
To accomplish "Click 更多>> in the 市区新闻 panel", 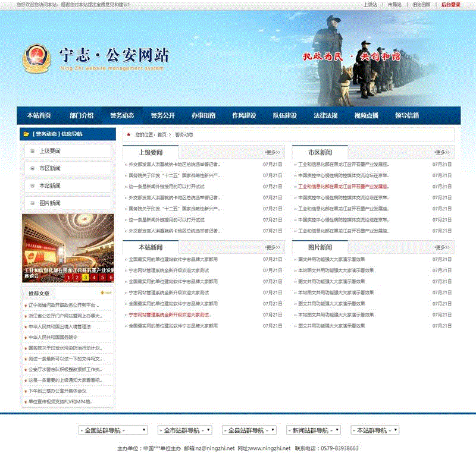I will [x=442, y=152].
